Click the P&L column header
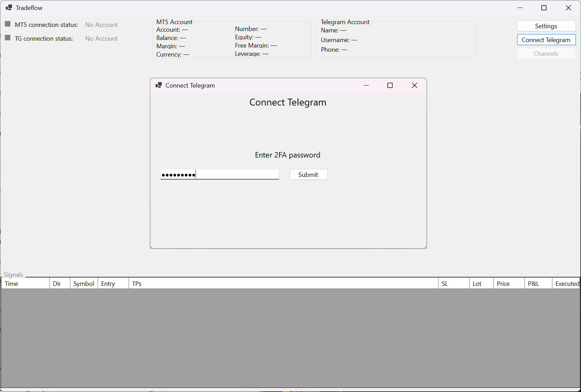 [x=538, y=283]
